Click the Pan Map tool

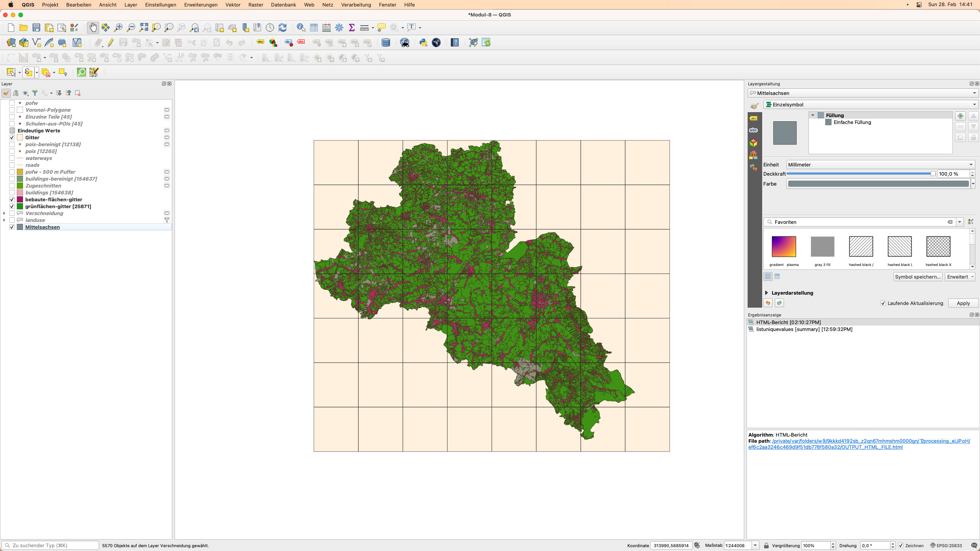93,27
